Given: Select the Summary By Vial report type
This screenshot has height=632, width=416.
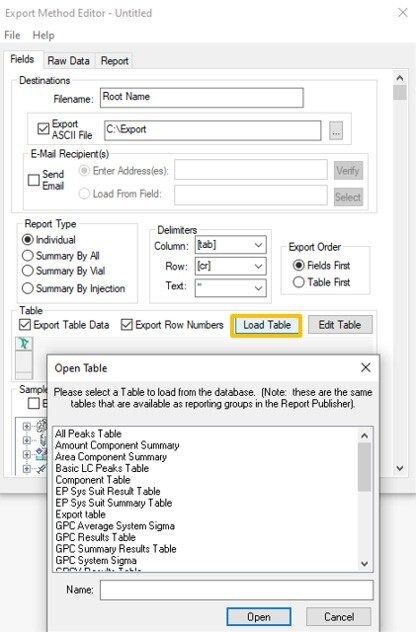Looking at the screenshot, I should tap(27, 270).
